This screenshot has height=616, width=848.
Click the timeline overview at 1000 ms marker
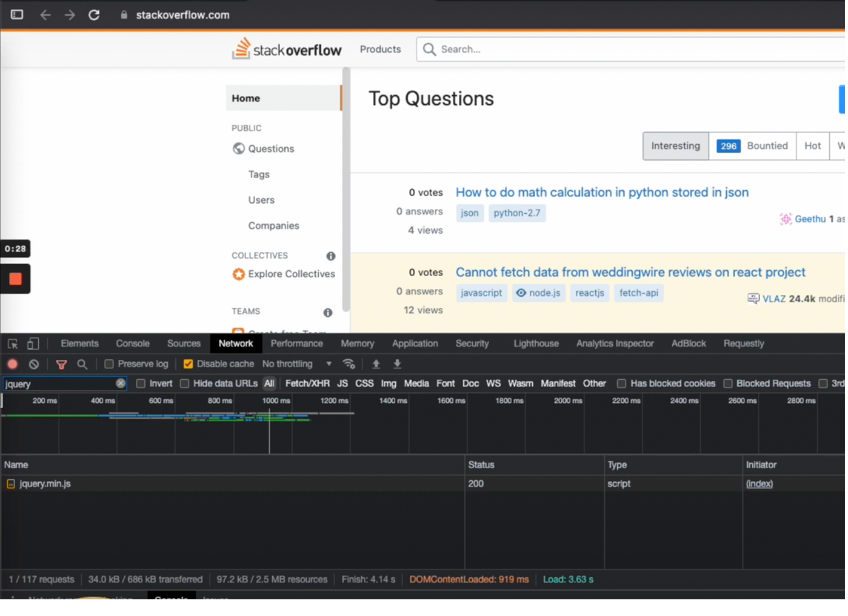276,401
